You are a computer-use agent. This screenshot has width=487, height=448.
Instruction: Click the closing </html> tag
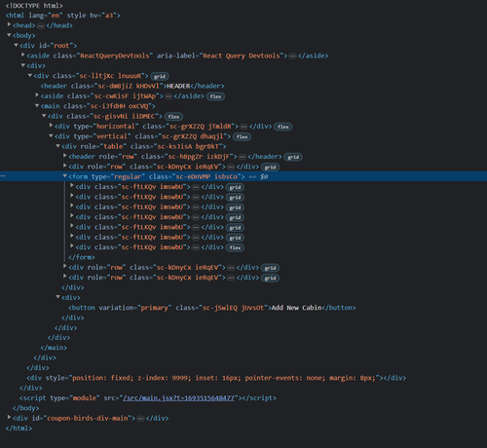point(19,429)
